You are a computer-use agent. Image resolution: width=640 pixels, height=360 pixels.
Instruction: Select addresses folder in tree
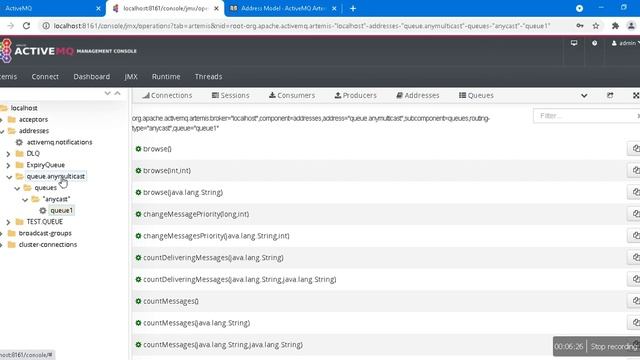coord(34,131)
